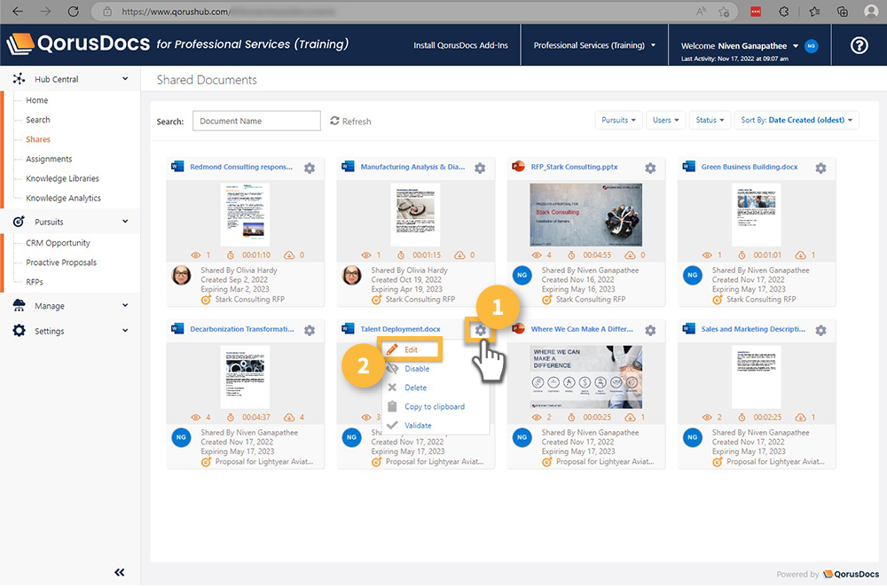Open Manufacturing Analysis document thumbnail

pyautogui.click(x=416, y=215)
